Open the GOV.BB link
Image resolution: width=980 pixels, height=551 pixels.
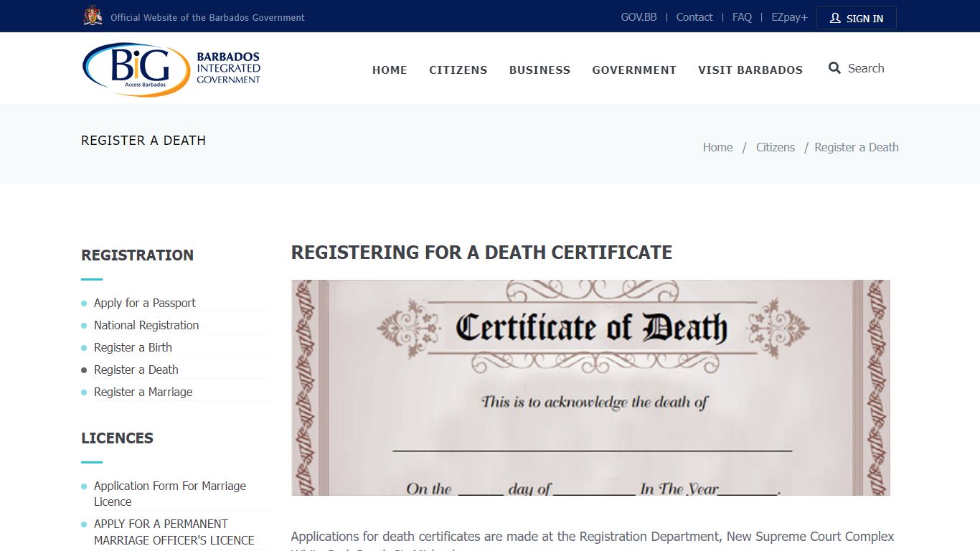[x=639, y=17]
